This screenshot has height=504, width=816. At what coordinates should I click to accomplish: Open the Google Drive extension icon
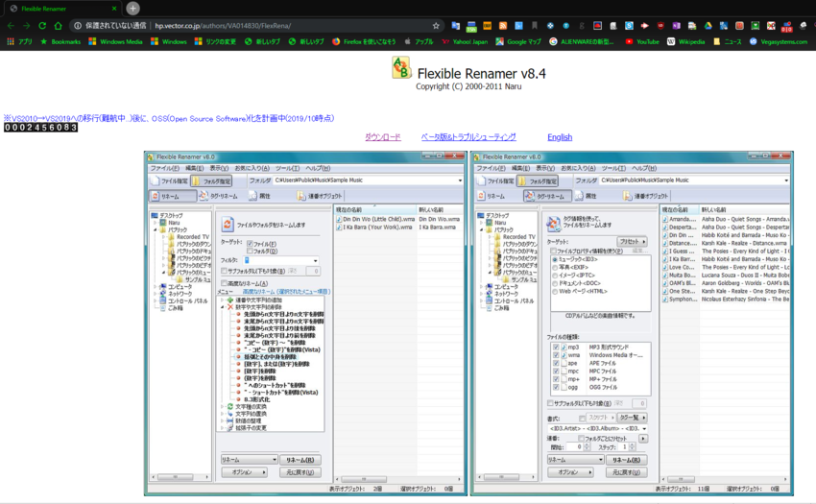708,26
